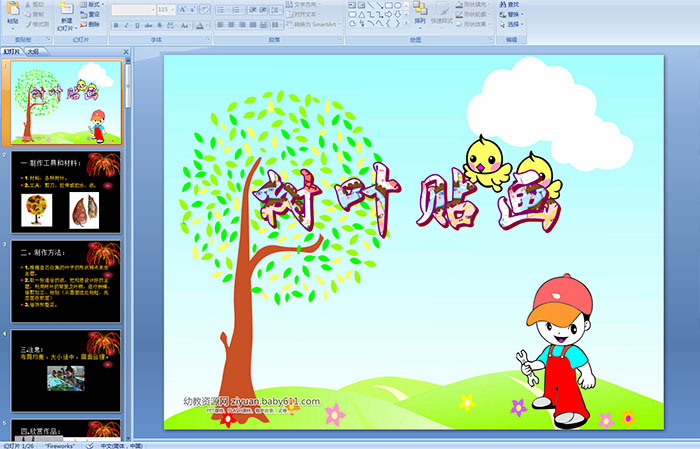Image resolution: width=700 pixels, height=449 pixels.
Task: Click the Fireworks theme name in status bar
Action: click(60, 445)
